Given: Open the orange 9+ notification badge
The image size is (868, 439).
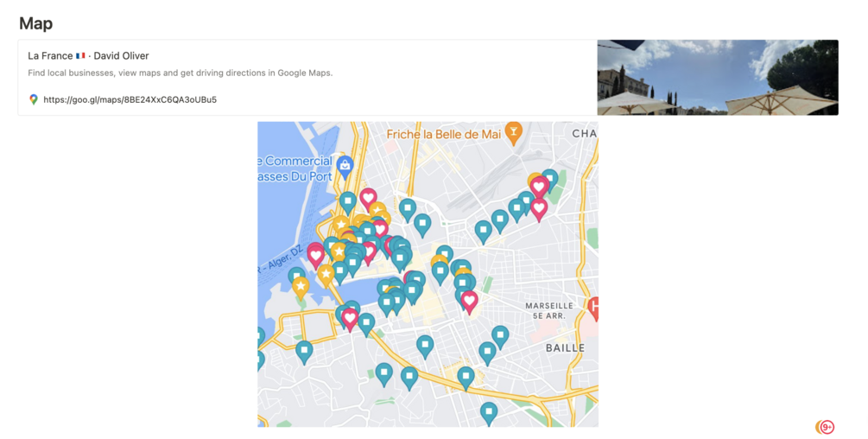Looking at the screenshot, I should pyautogui.click(x=825, y=427).
